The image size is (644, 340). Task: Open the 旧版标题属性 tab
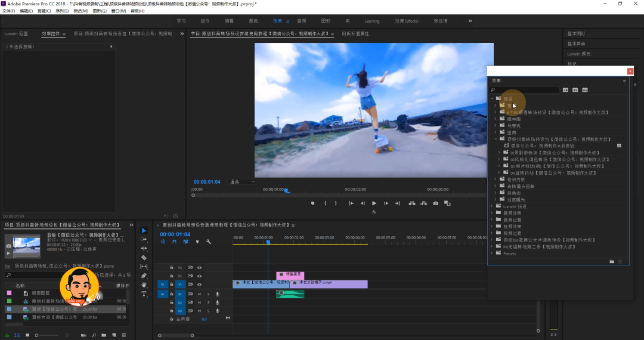pos(355,33)
